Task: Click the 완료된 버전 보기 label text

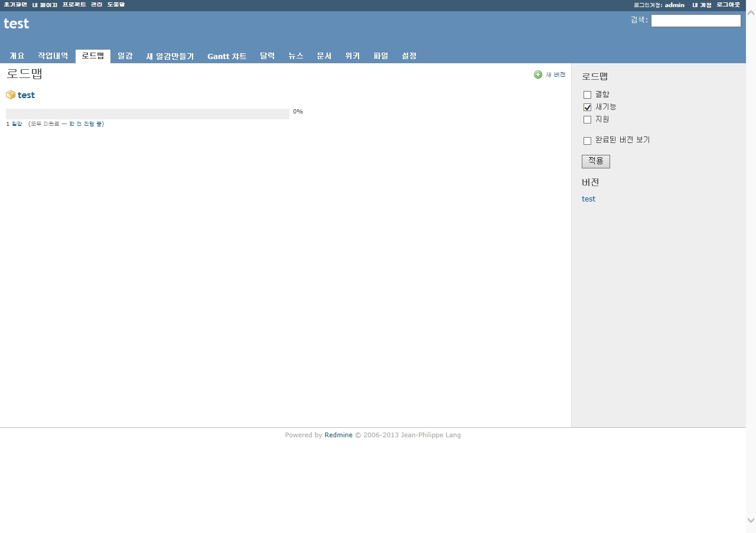Action: pos(623,140)
